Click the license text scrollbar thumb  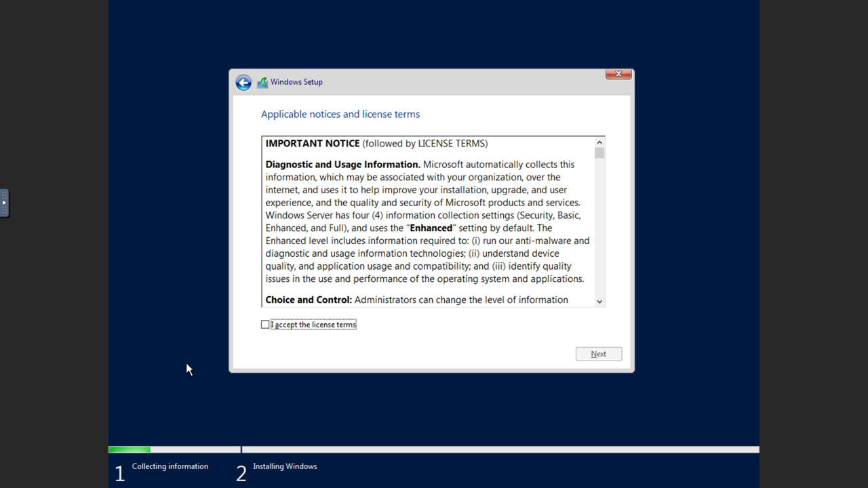[599, 153]
